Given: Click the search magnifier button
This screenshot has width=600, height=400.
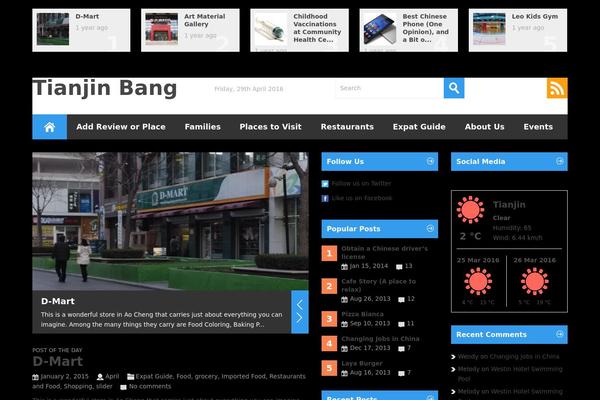Looking at the screenshot, I should point(454,88).
